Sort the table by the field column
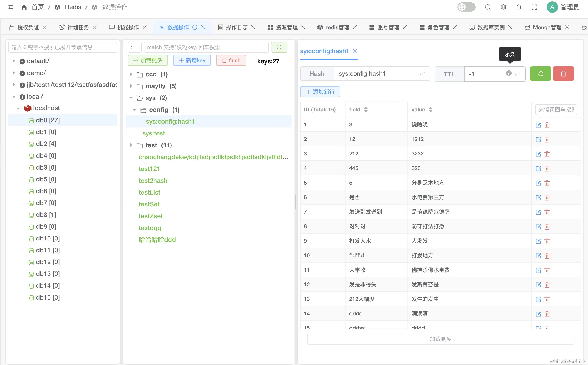The width and height of the screenshot is (588, 365). pos(366,110)
